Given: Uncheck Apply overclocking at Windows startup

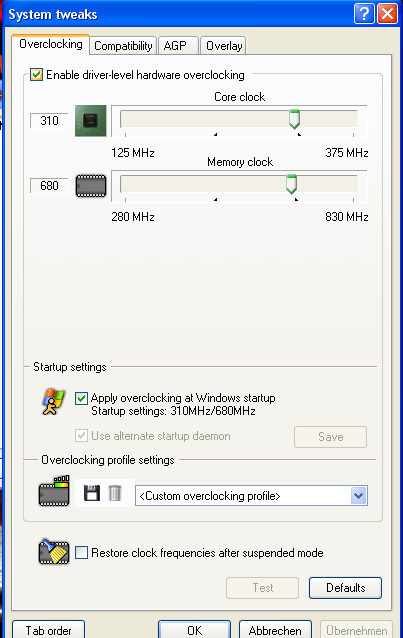Looking at the screenshot, I should pos(81,398).
